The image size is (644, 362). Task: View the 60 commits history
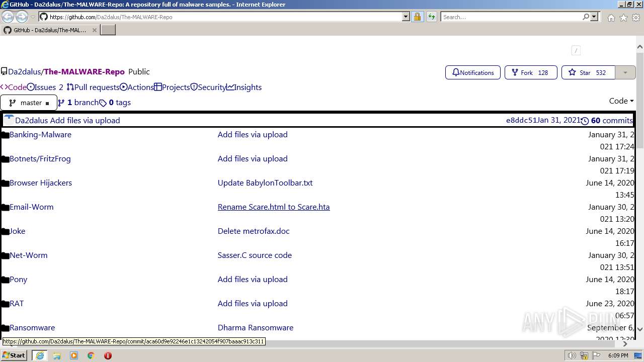(607, 121)
